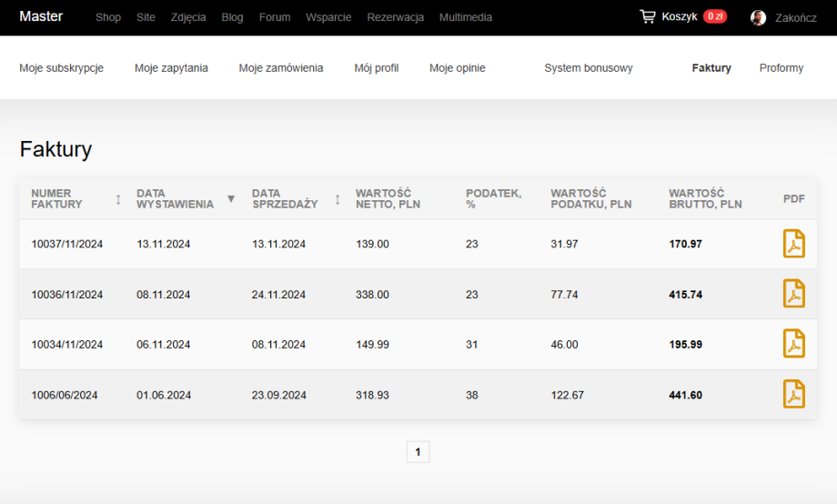Screen dimensions: 837x504
Task: Select Shop in top menu
Action: pos(108,17)
